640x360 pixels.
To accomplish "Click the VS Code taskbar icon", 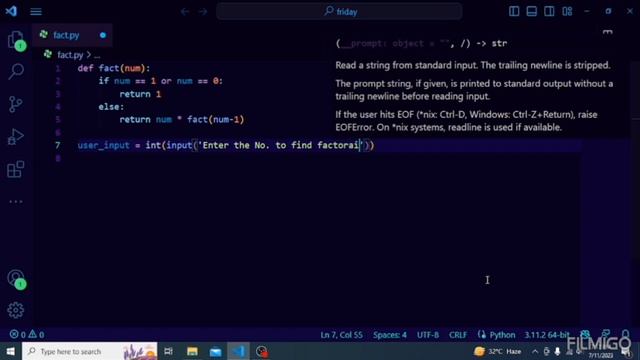I will 238,351.
